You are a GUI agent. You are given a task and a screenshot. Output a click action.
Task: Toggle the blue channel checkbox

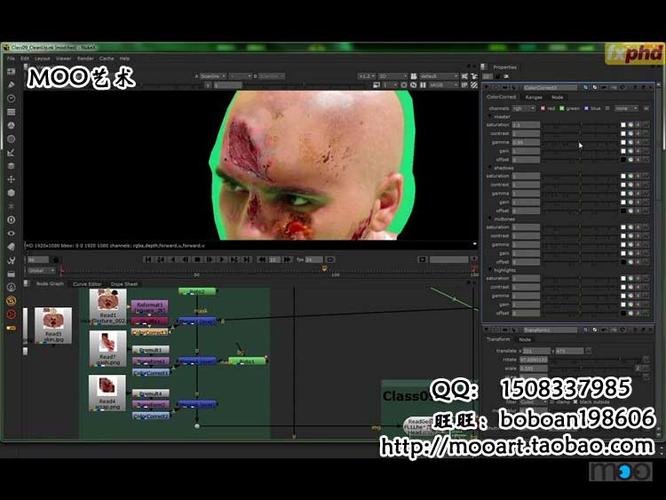584,108
